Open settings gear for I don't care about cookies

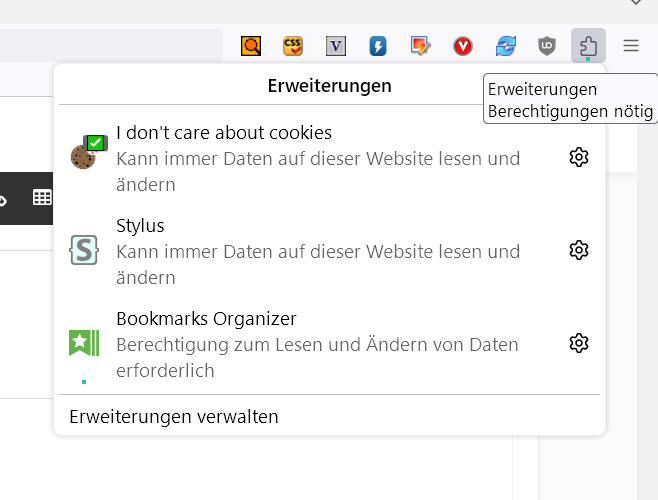tap(578, 157)
